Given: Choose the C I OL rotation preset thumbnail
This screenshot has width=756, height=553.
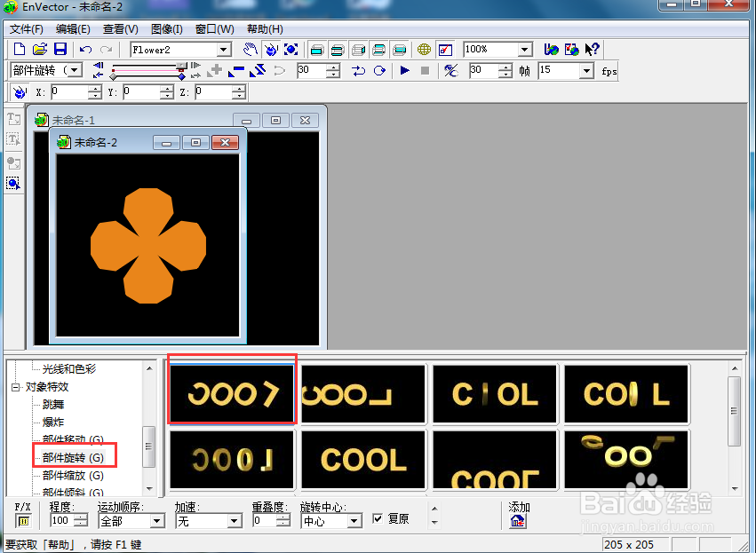Looking at the screenshot, I should [x=495, y=394].
